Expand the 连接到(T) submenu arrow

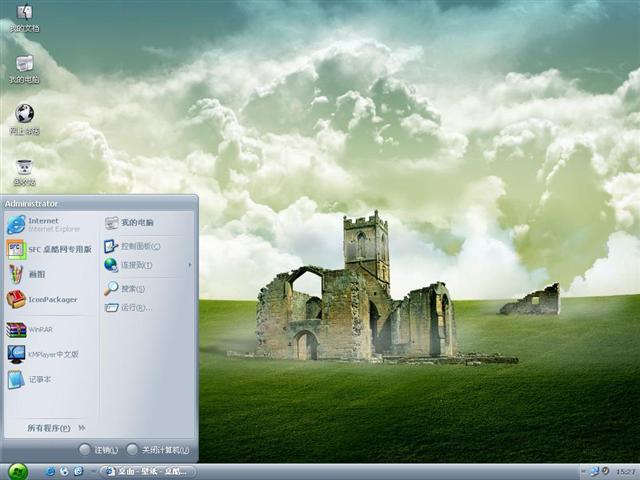point(189,265)
